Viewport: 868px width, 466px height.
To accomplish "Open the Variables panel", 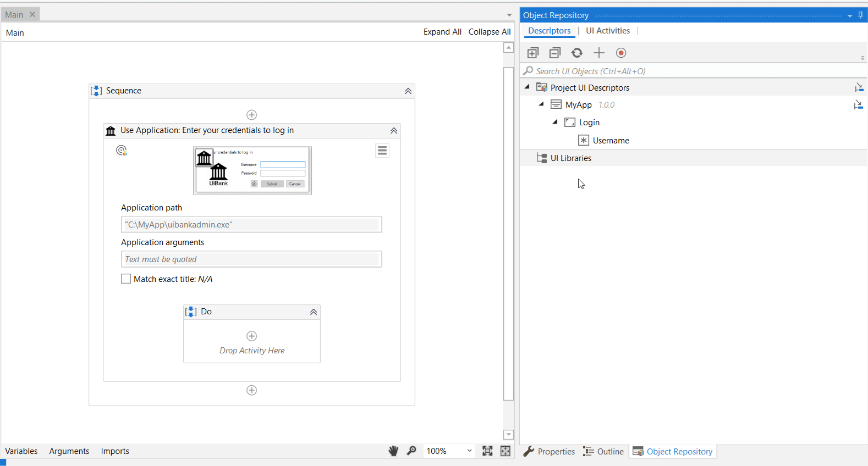I will pos(21,451).
